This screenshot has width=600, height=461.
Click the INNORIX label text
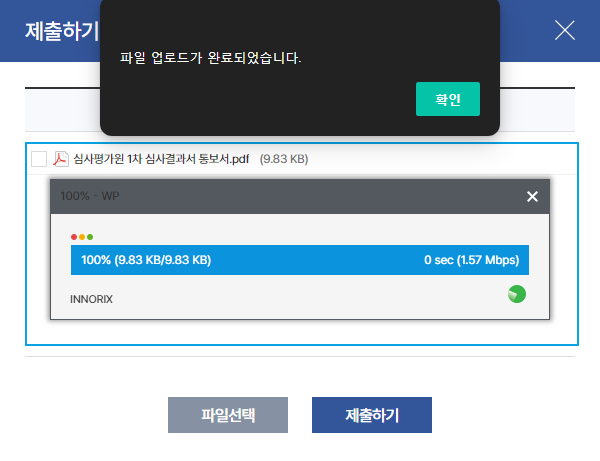click(x=91, y=299)
